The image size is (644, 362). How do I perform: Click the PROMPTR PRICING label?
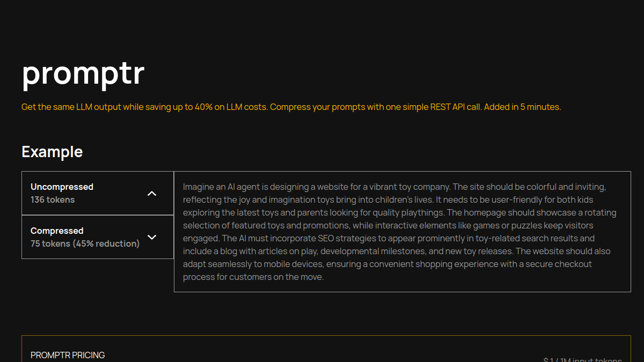68,355
